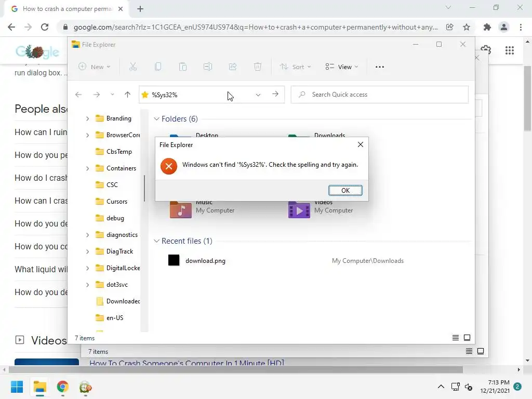Click the Share page icon in Chrome address bar

coord(449,27)
